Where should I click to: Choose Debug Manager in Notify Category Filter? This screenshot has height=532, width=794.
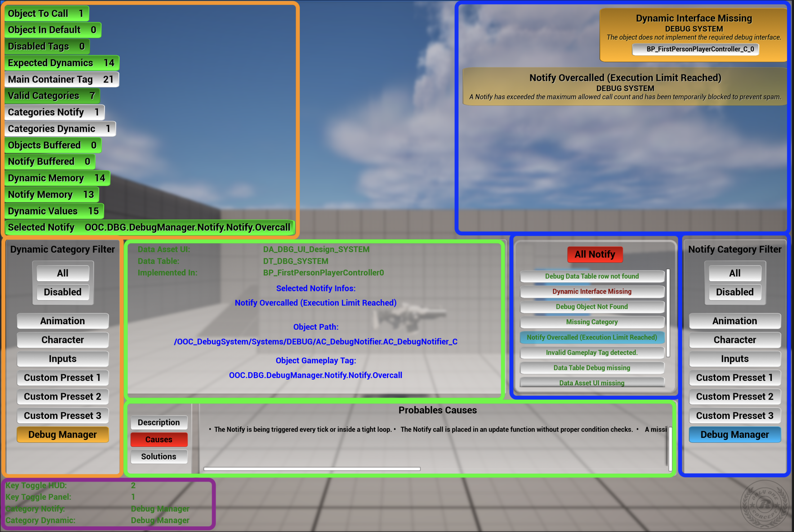[x=734, y=435]
